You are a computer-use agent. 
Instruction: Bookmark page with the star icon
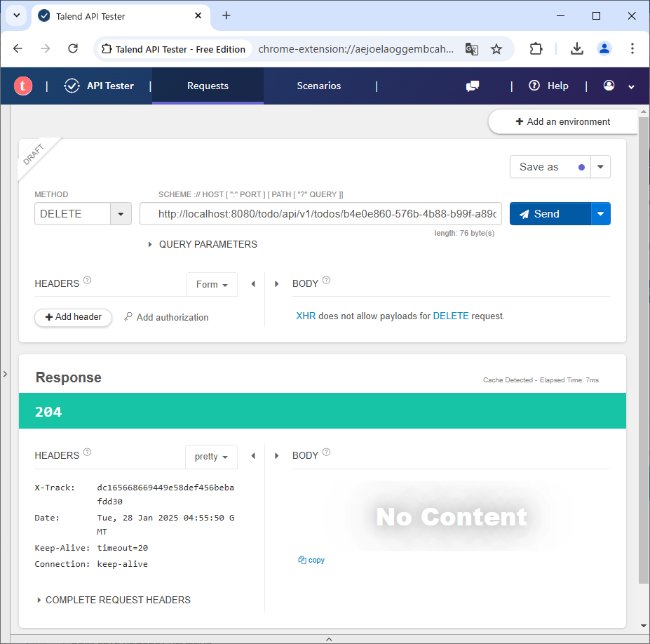tap(496, 49)
